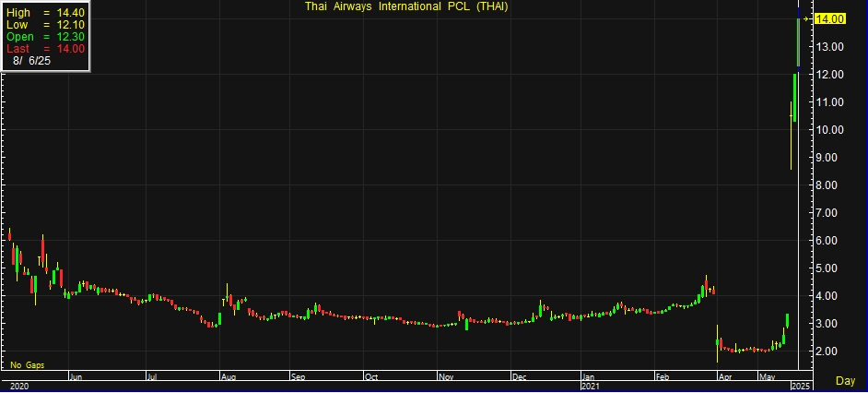Viewport: 868px width, 393px height.
Task: Click the 10.00 price axis label
Action: [829, 130]
